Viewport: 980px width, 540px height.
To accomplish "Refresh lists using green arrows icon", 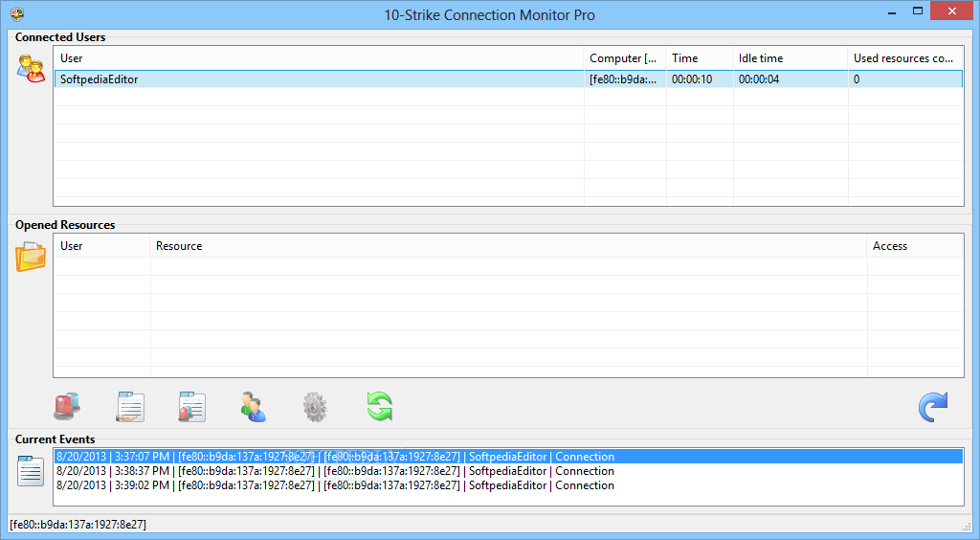I will pyautogui.click(x=379, y=406).
